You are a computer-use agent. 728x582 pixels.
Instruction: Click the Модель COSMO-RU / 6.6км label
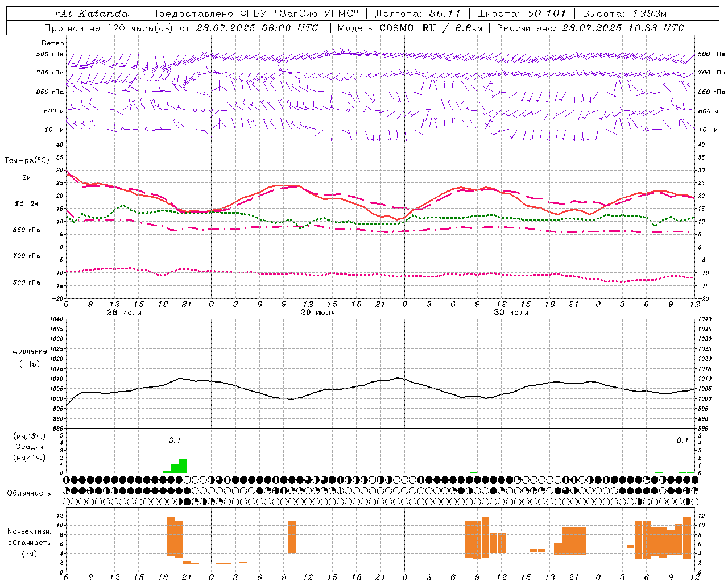410,28
